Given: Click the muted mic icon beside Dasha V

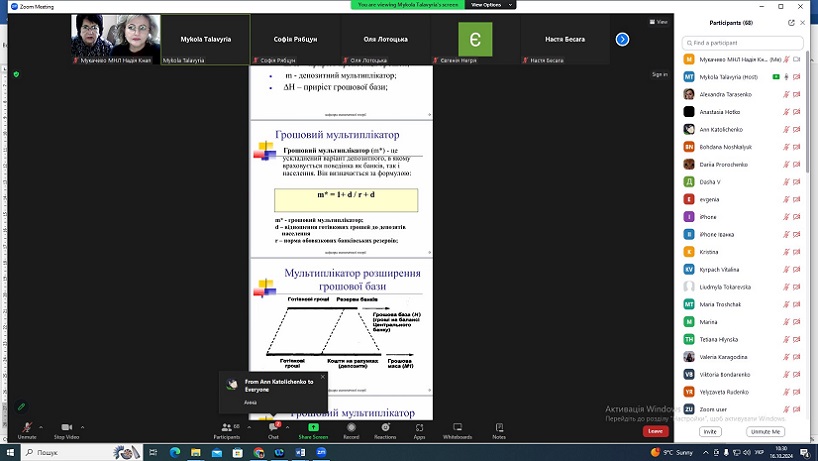Looking at the screenshot, I should [x=786, y=182].
